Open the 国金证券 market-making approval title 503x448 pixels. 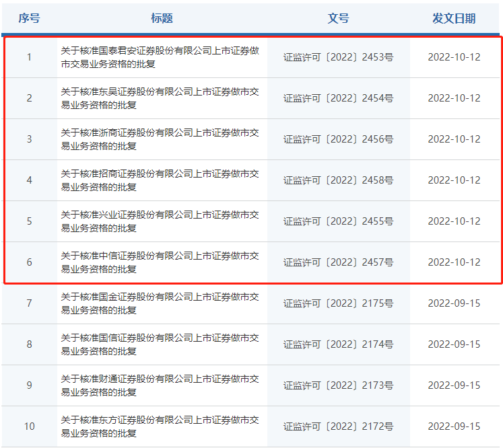160,303
